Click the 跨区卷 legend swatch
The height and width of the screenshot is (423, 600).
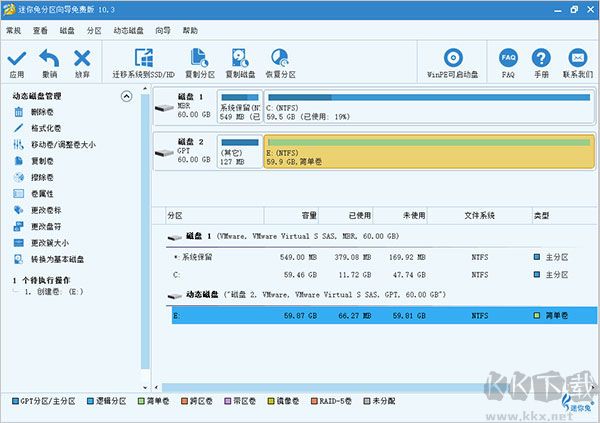[184, 401]
